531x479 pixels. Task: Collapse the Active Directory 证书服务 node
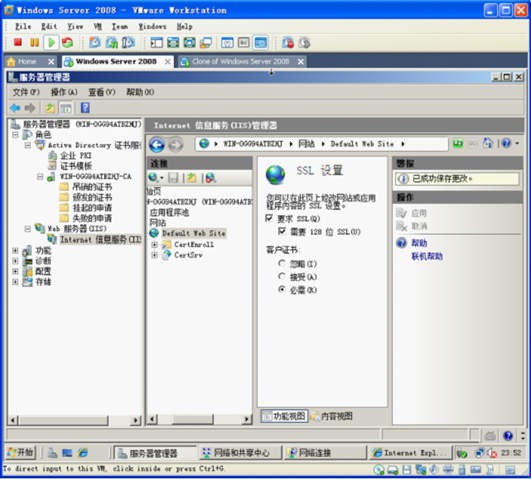28,145
